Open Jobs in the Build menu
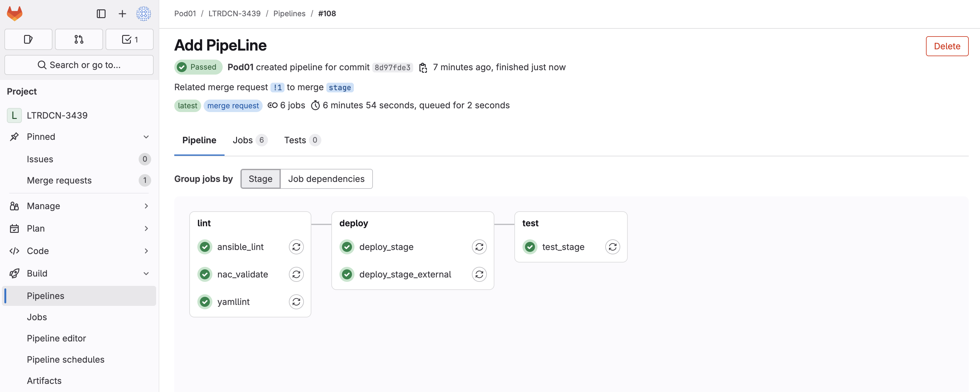The height and width of the screenshot is (392, 980). click(x=79, y=317)
